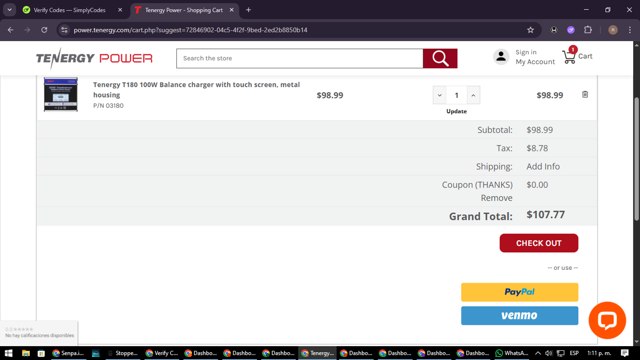The image size is (640, 360).
Task: Click the CHECK OUT button
Action: pyautogui.click(x=539, y=243)
